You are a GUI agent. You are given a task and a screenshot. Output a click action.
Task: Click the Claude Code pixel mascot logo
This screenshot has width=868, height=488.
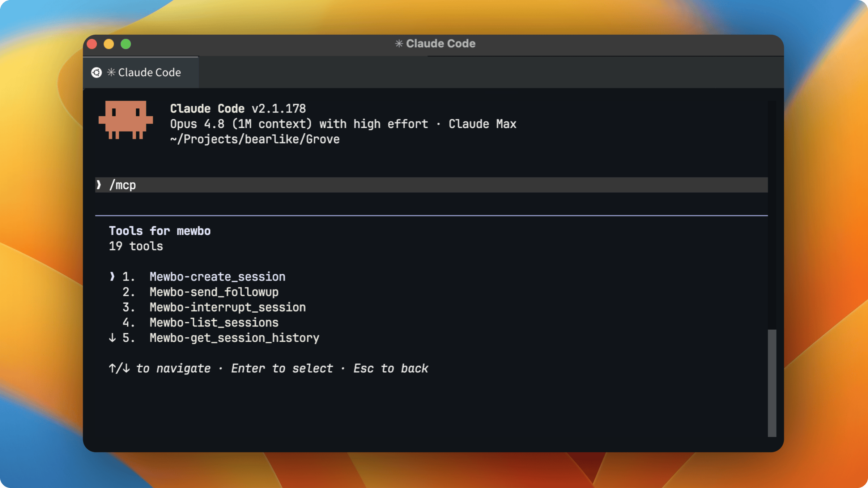click(x=126, y=120)
